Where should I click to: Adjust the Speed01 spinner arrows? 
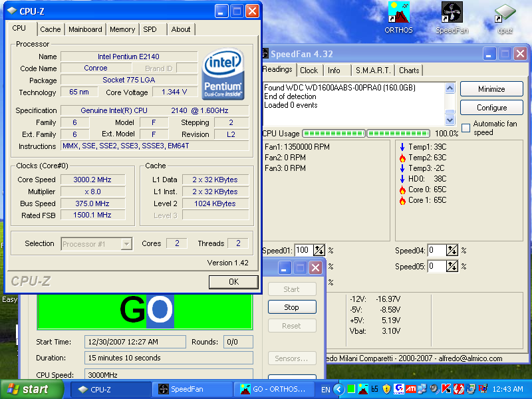click(320, 251)
